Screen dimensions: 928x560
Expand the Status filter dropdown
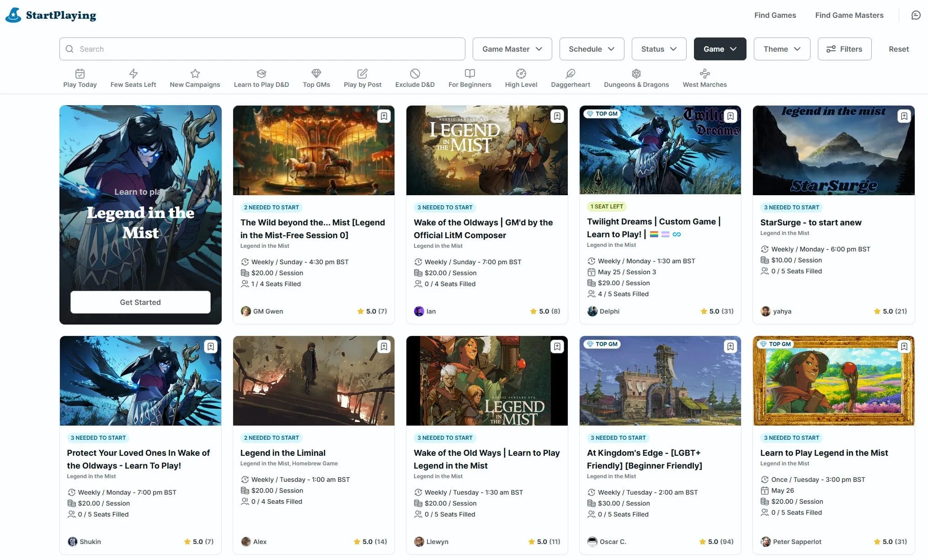tap(659, 49)
